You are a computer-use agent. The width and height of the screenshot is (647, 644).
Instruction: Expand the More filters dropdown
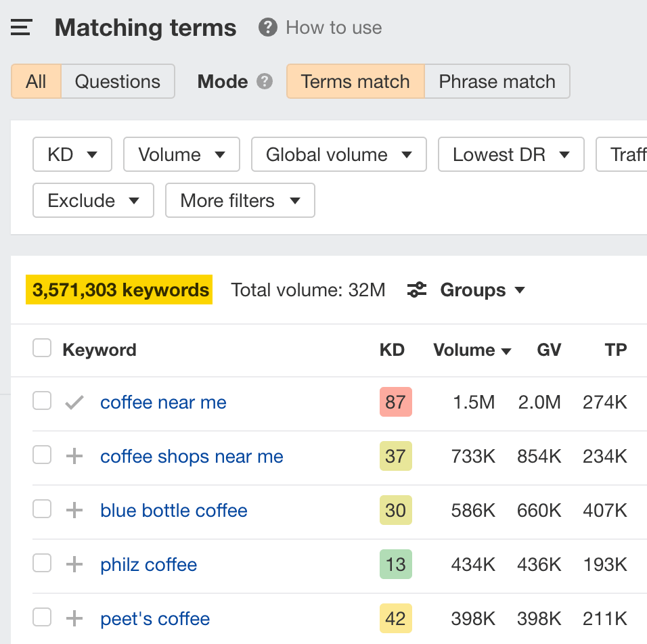240,200
